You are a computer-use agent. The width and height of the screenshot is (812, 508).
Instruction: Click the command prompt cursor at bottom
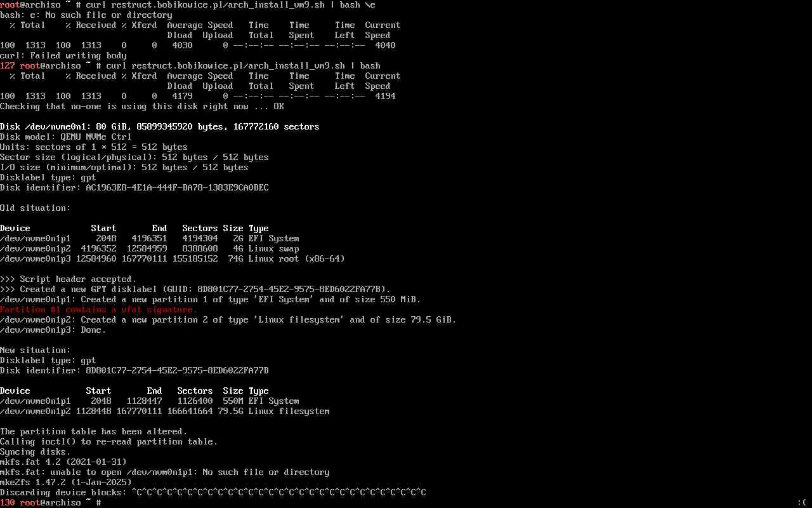(104, 502)
